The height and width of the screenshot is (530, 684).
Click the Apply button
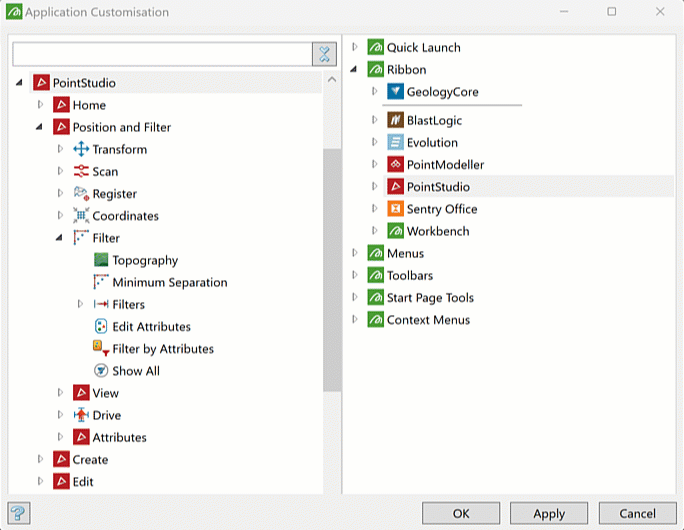549,513
